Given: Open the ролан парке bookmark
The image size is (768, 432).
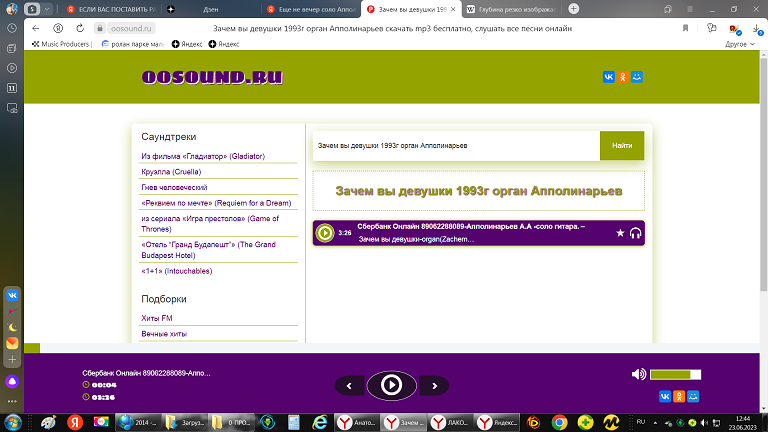Looking at the screenshot, I should (x=133, y=44).
